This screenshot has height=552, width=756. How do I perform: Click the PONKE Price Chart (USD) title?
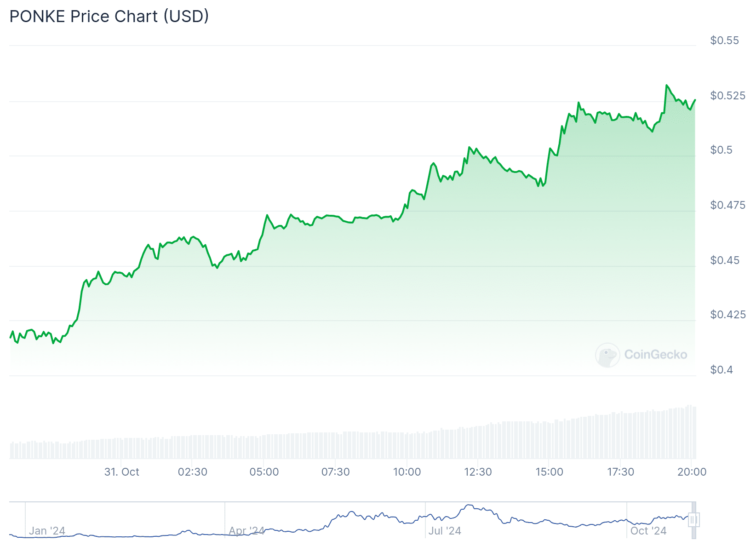pos(109,17)
